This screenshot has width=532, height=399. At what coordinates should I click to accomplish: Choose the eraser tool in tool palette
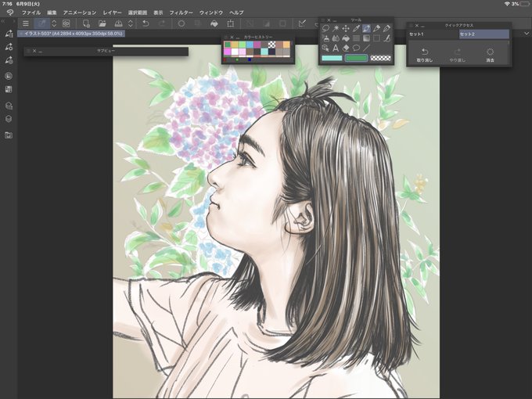[x=346, y=48]
